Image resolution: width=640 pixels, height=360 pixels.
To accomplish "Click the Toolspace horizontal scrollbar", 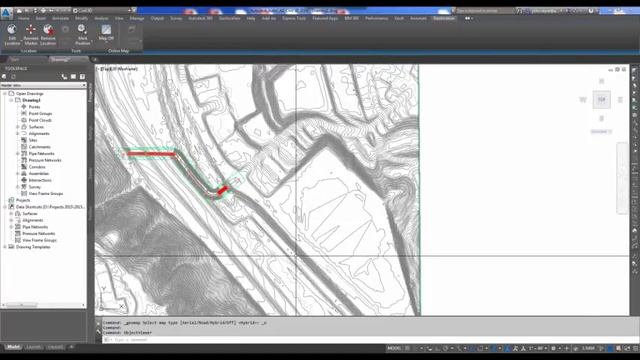I will click(43, 305).
